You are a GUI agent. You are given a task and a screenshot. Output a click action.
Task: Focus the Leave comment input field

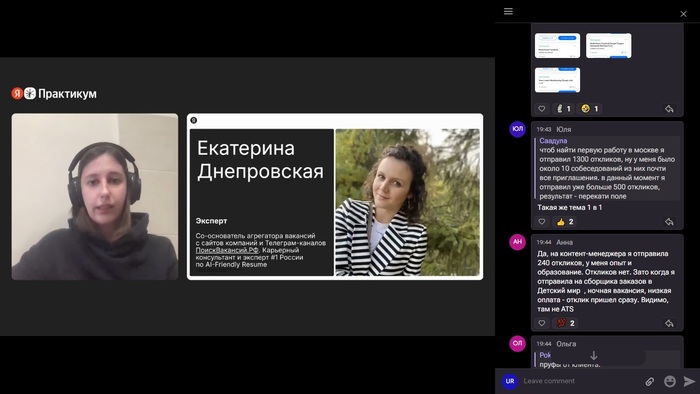coord(580,381)
